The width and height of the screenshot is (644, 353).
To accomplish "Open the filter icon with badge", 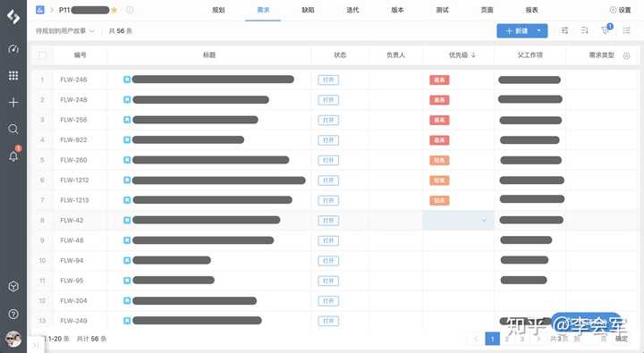I will (x=606, y=30).
